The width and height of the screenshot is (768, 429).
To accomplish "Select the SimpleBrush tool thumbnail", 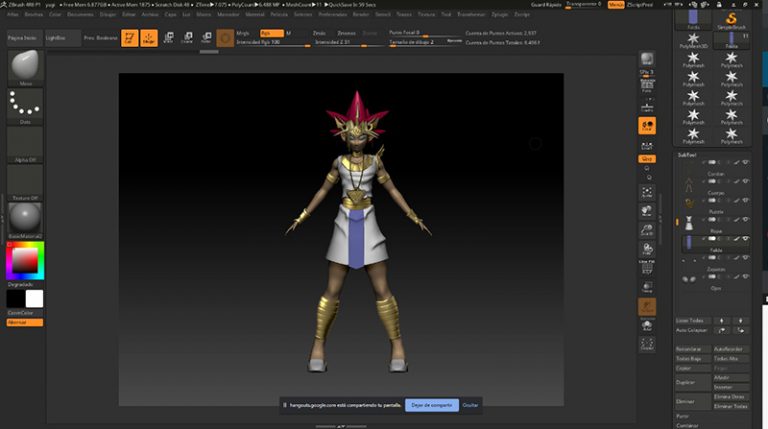I will tap(731, 20).
